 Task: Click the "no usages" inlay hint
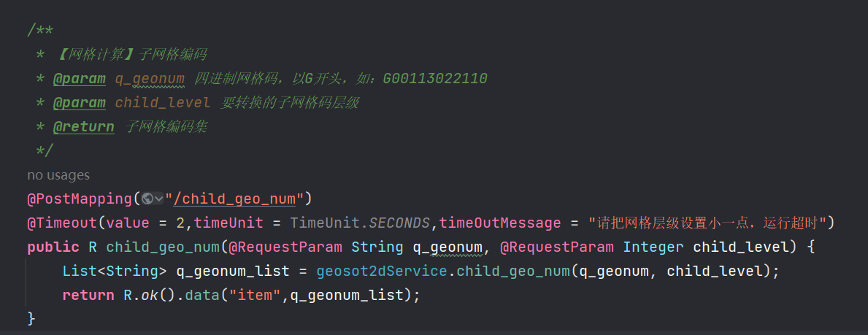[x=58, y=175]
